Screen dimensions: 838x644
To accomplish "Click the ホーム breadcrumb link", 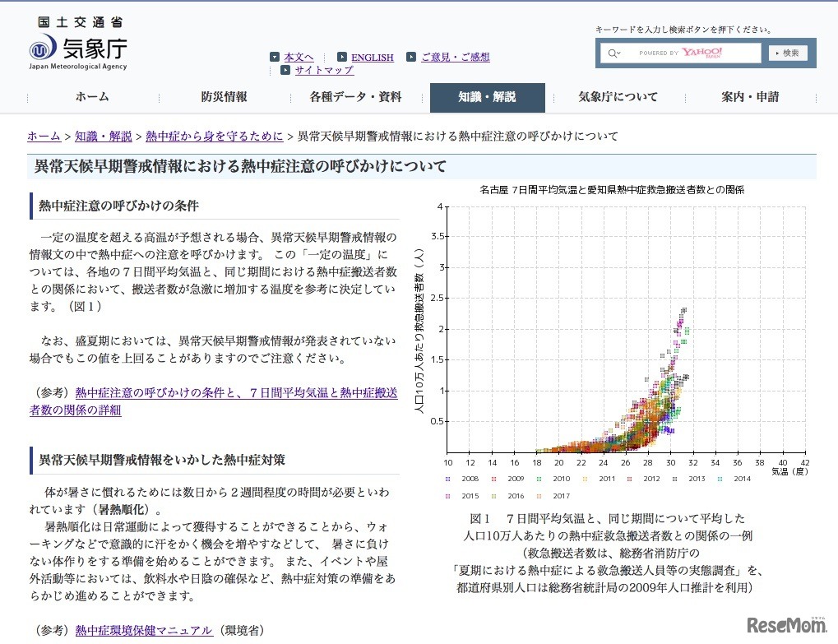I will pyautogui.click(x=43, y=137).
